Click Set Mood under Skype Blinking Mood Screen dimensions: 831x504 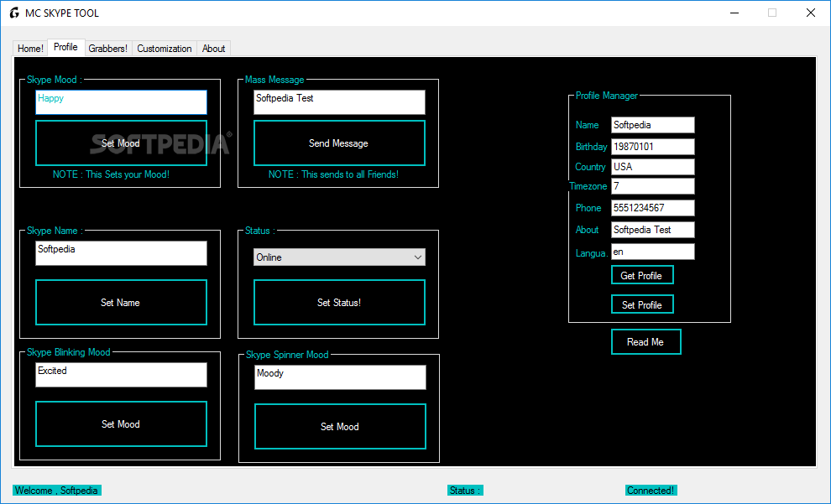(121, 424)
